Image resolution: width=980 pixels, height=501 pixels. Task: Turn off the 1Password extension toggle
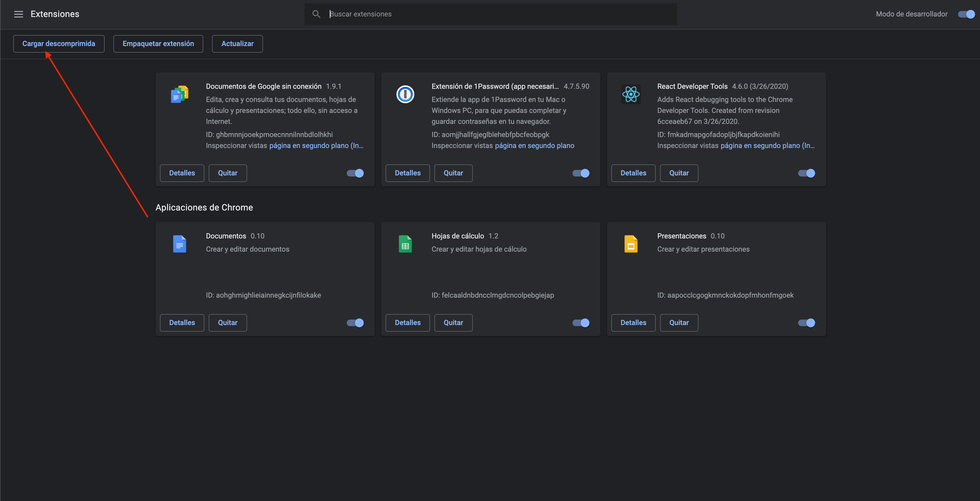point(581,173)
